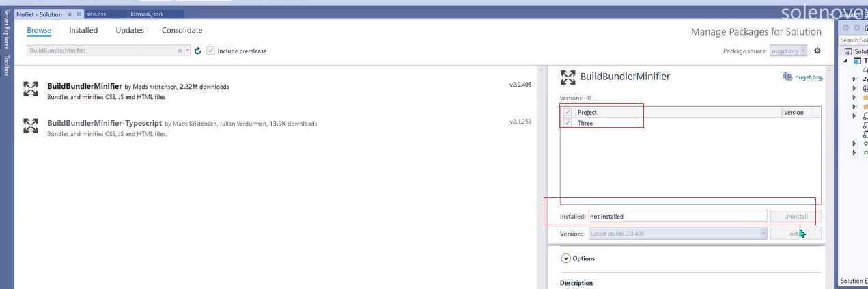The height and width of the screenshot is (289, 868).
Task: Expand the Options section
Action: pos(565,258)
